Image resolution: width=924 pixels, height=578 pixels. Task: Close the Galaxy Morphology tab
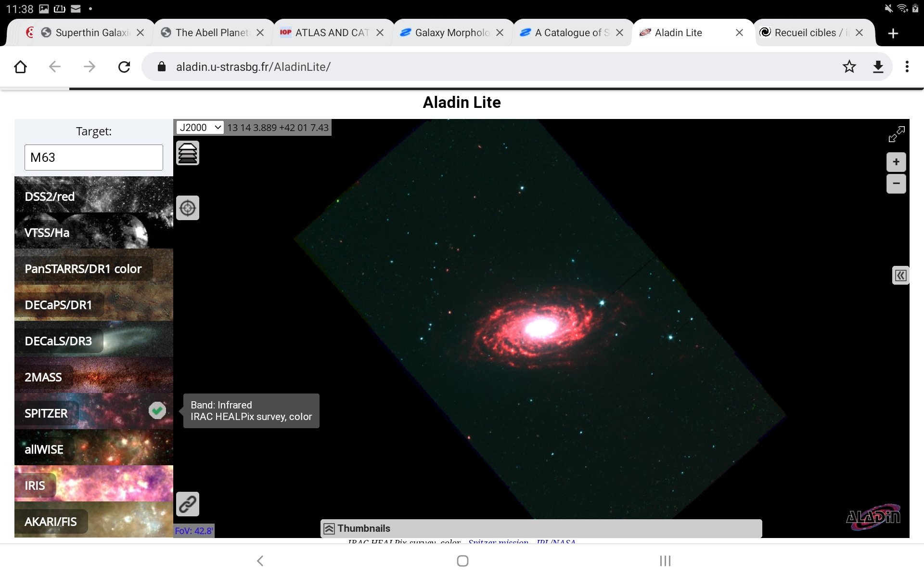[500, 33]
